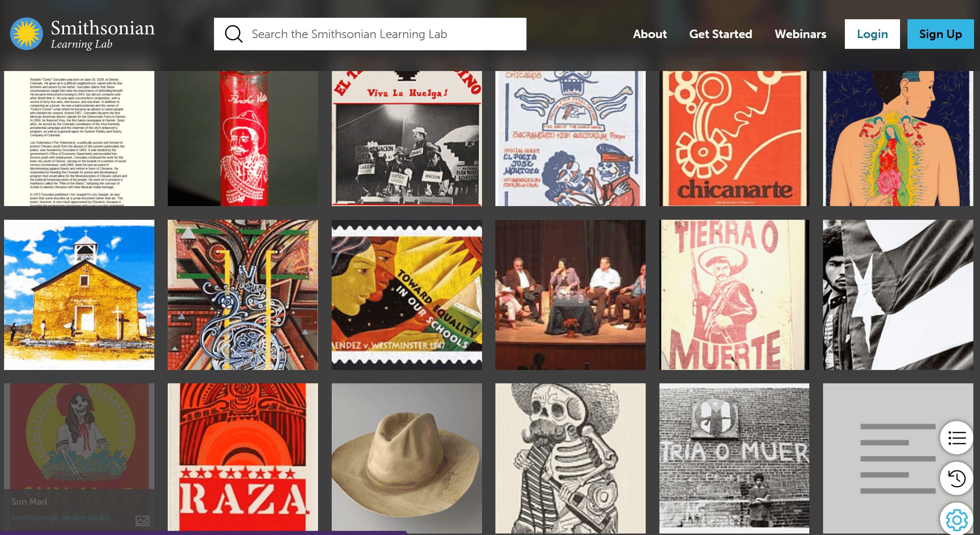Open Smithsonian Learning Lab home text link
The width and height of the screenshot is (980, 535).
pyautogui.click(x=103, y=34)
